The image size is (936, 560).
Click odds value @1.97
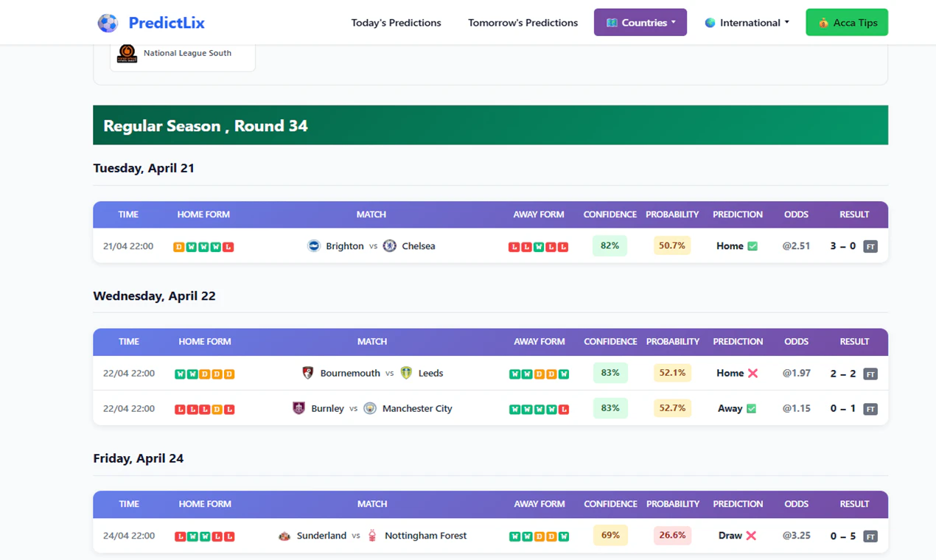pos(796,373)
